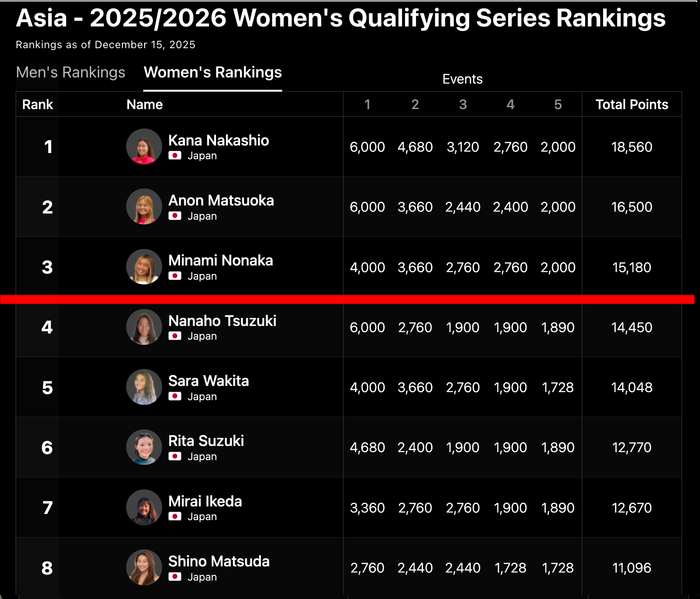This screenshot has height=599, width=700.
Task: Select Sara Wakita's avatar image
Action: [144, 387]
